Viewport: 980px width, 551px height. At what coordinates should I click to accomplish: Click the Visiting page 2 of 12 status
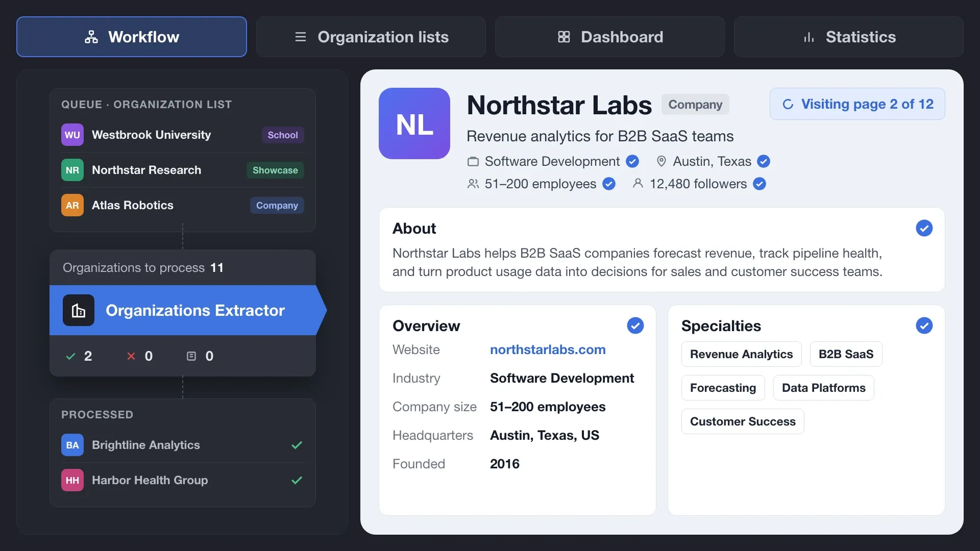857,104
